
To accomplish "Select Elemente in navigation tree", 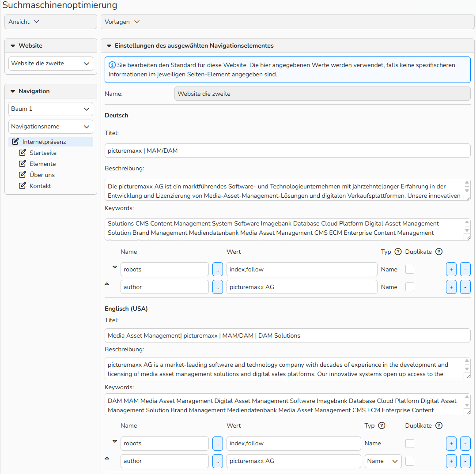I will click(x=42, y=164).
